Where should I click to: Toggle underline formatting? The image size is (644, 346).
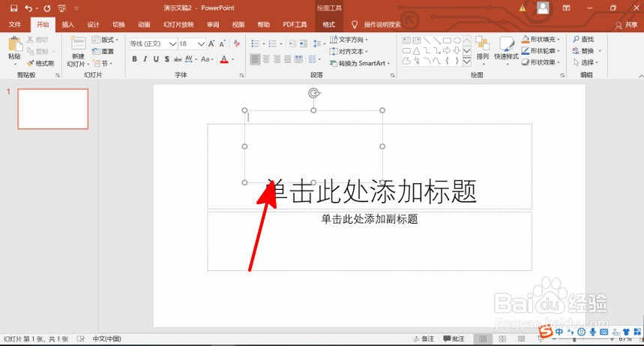pos(156,59)
